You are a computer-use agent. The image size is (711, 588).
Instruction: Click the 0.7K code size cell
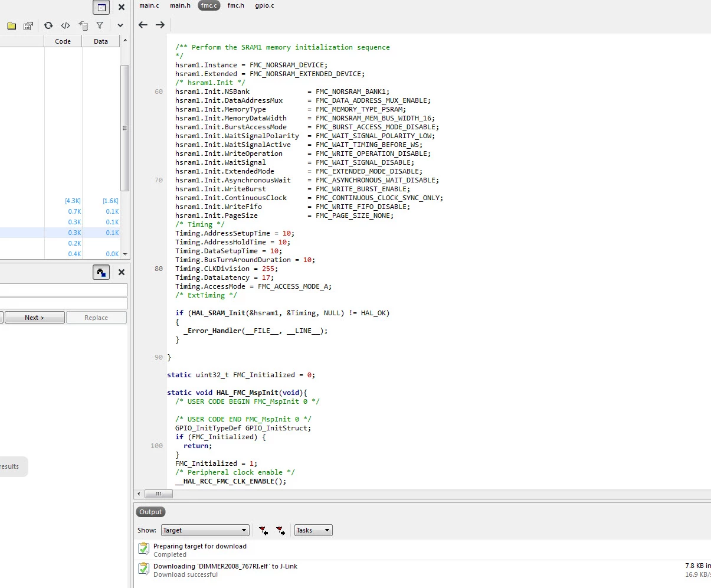pos(74,211)
